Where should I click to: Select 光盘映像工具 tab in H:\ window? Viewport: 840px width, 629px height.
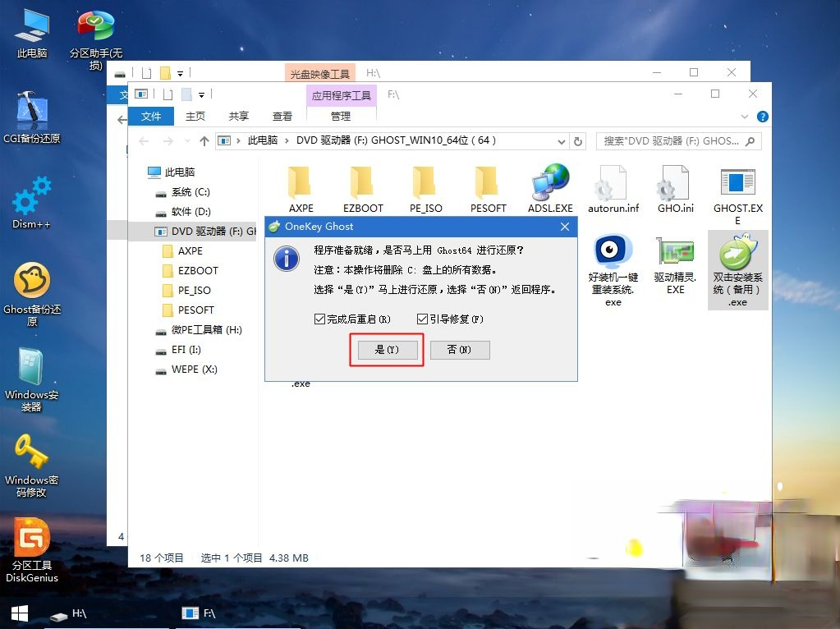[319, 73]
